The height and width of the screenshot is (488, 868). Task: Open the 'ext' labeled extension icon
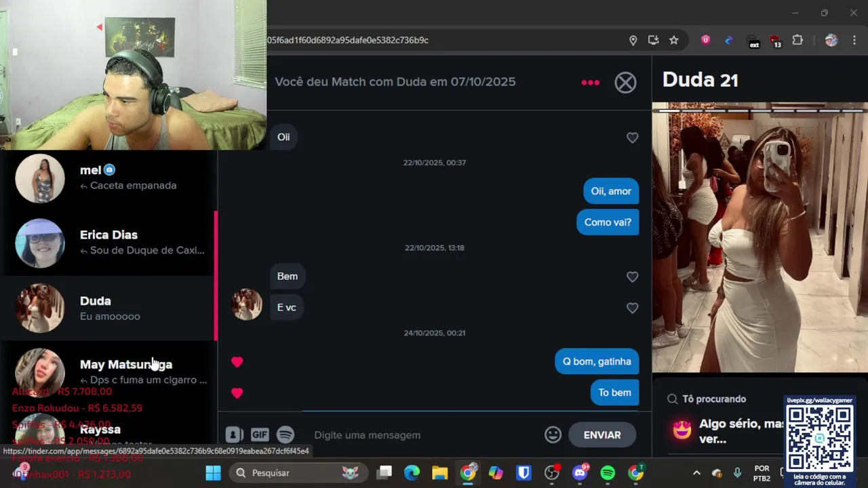[x=753, y=41]
